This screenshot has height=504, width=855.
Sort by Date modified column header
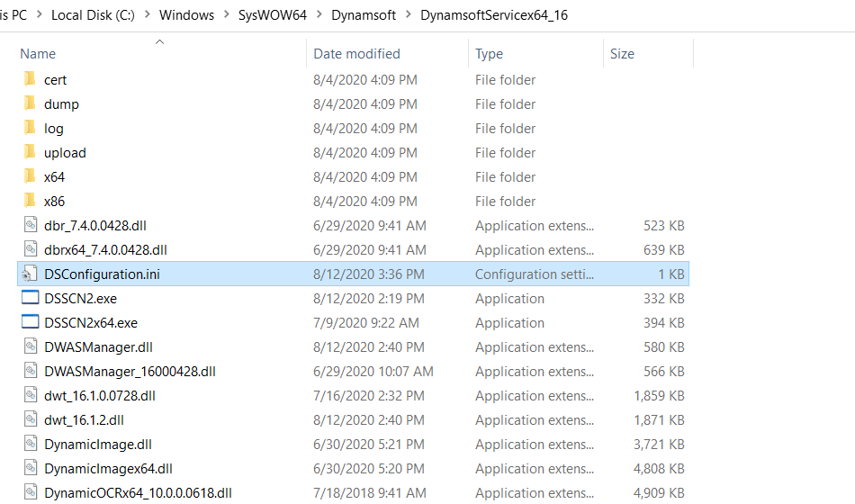click(356, 54)
